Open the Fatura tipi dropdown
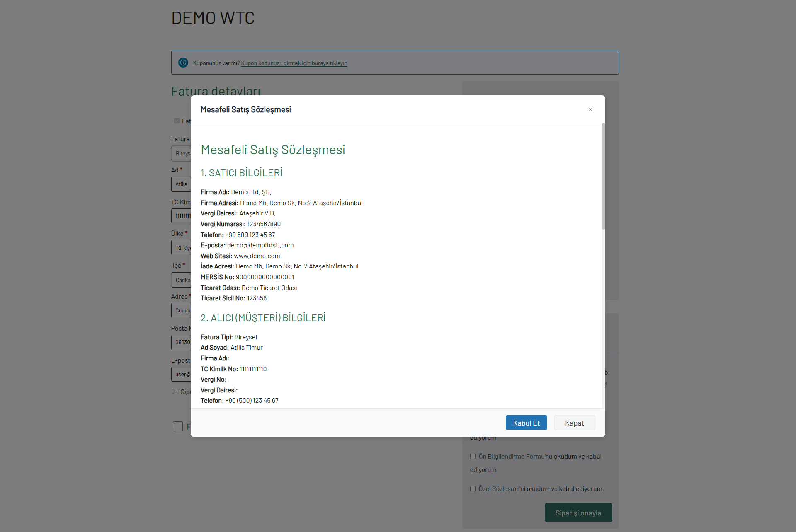The width and height of the screenshot is (796, 532). pos(182,153)
